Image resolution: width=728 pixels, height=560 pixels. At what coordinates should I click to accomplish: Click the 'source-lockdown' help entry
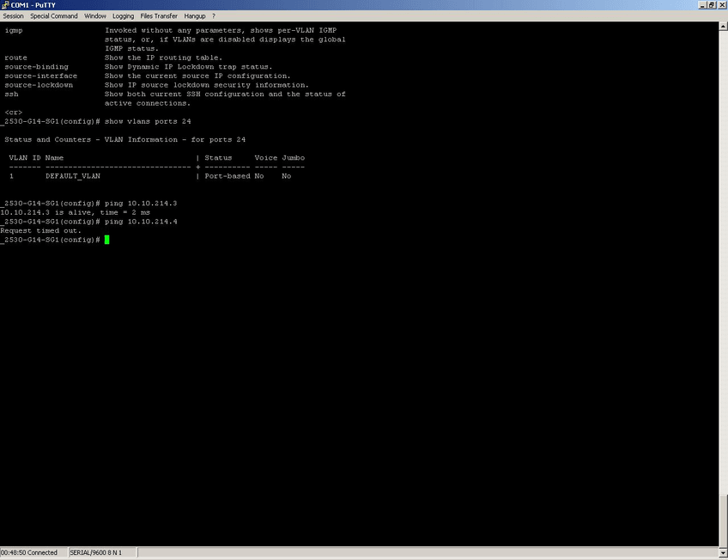39,85
